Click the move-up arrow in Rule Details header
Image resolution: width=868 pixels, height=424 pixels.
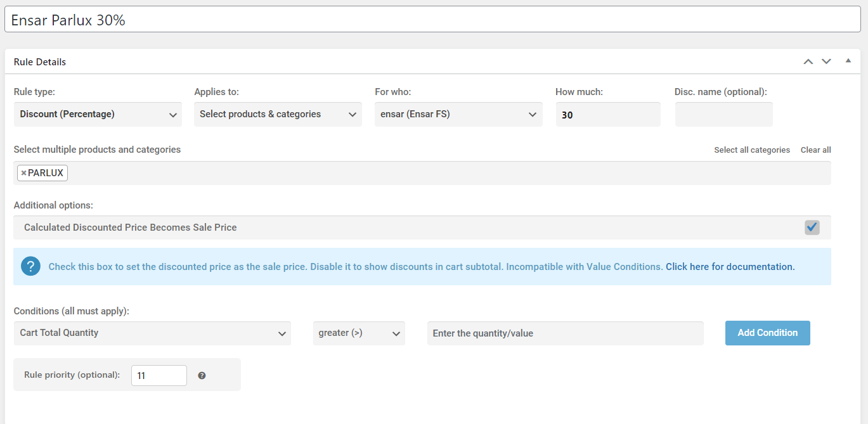808,61
